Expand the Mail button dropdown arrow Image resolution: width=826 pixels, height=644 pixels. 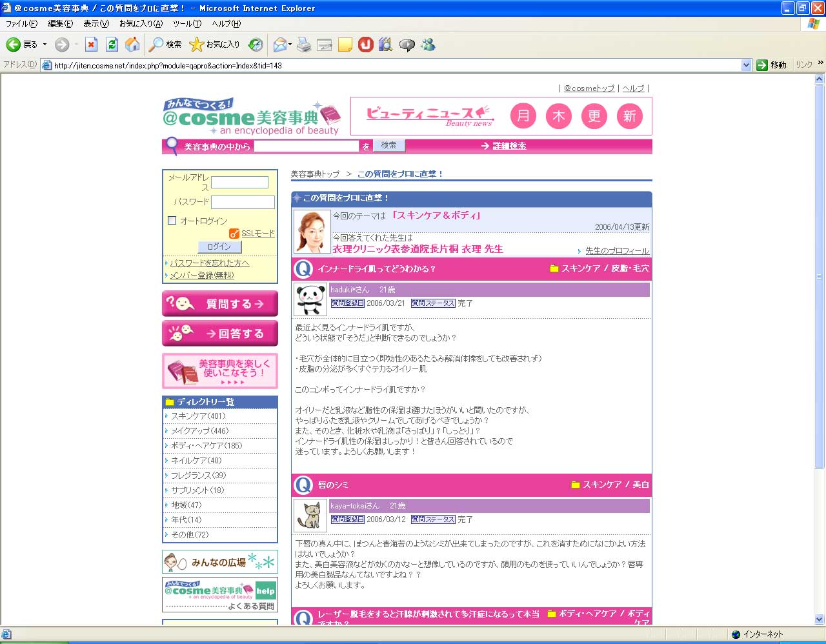click(x=290, y=45)
